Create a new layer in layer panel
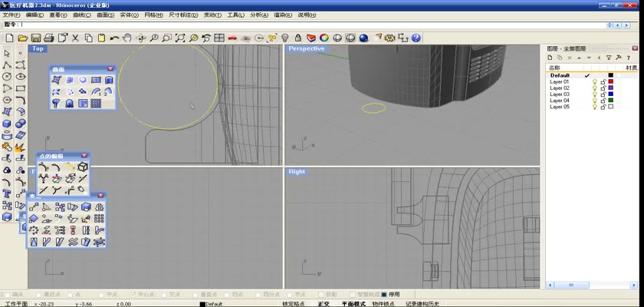This screenshot has width=644, height=307. 550,58
